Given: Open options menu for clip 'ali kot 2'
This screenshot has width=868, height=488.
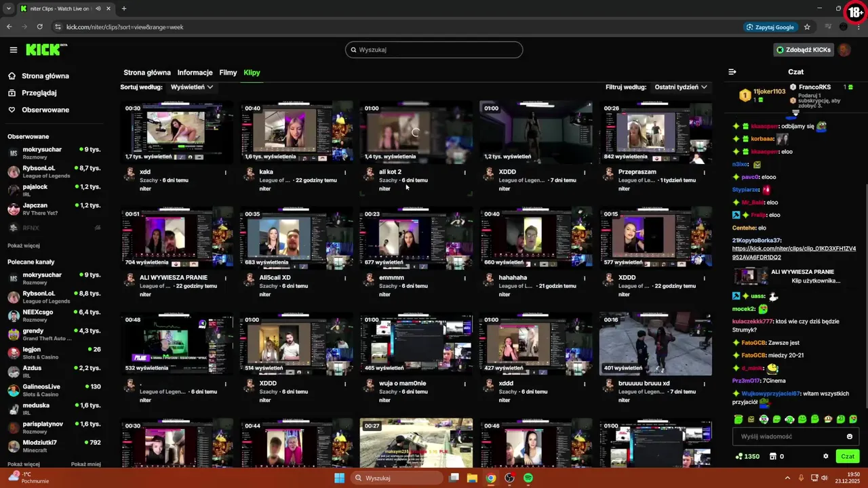Looking at the screenshot, I should click(x=465, y=172).
